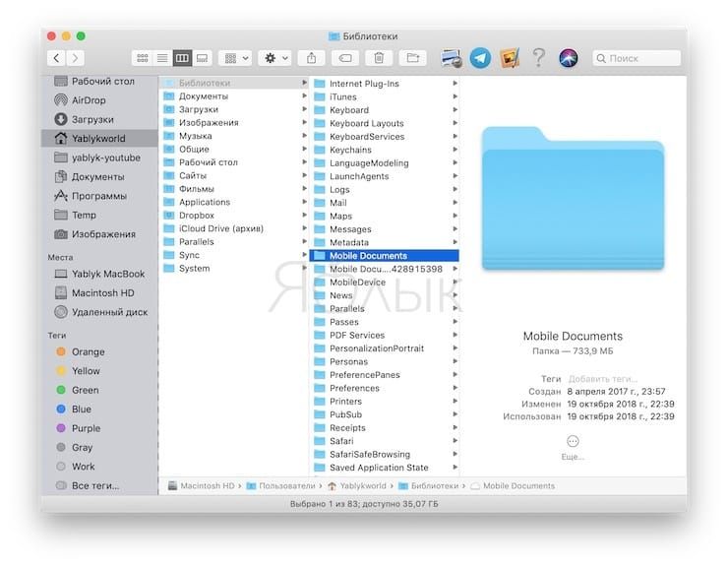
Task: Select AirDrop in the sidebar
Action: [89, 99]
